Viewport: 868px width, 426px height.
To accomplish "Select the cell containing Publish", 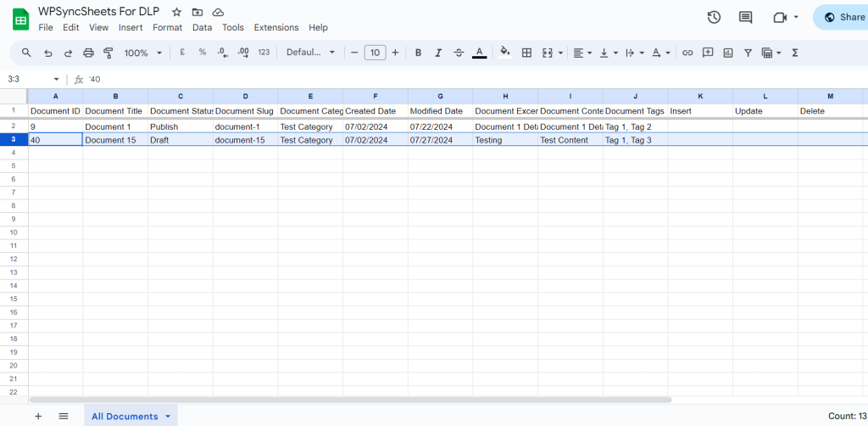I will pos(181,126).
